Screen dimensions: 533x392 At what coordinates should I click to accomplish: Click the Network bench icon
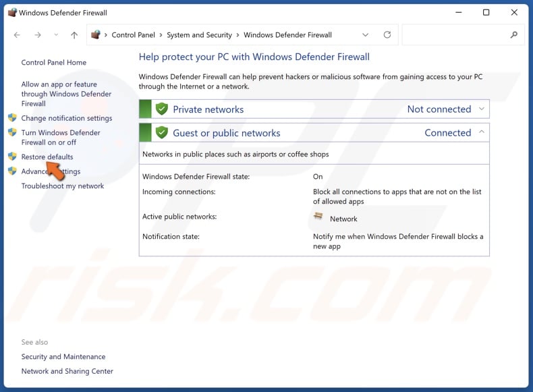point(318,217)
